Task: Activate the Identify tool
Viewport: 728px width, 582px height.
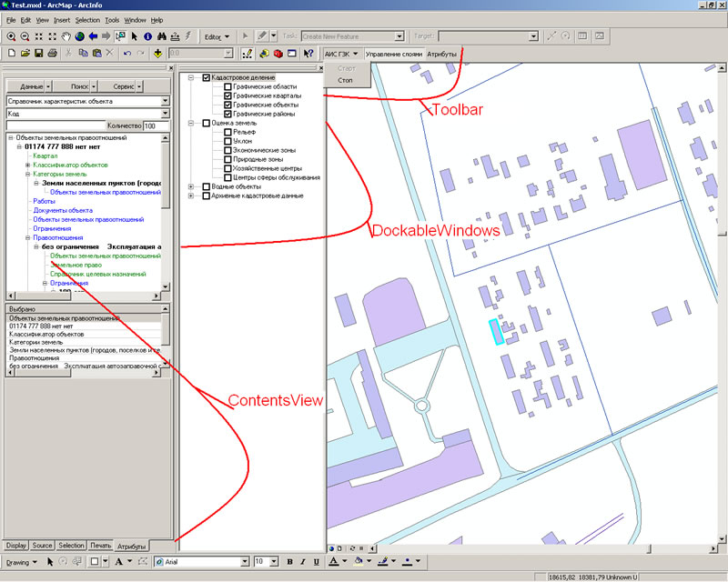Action: click(x=147, y=36)
